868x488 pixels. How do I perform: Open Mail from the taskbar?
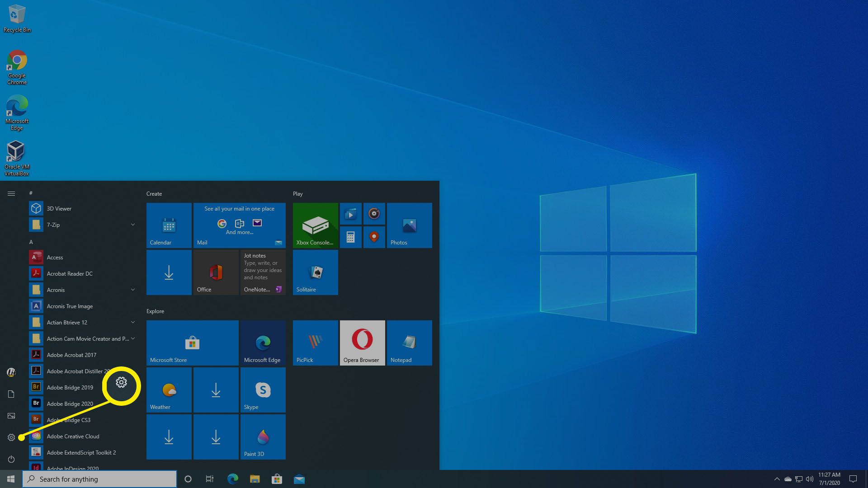[x=299, y=479]
